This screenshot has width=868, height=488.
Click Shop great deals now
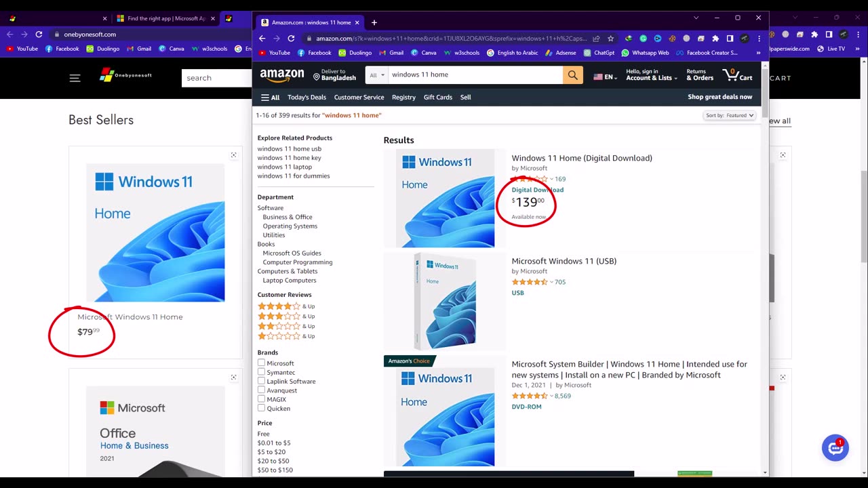720,97
